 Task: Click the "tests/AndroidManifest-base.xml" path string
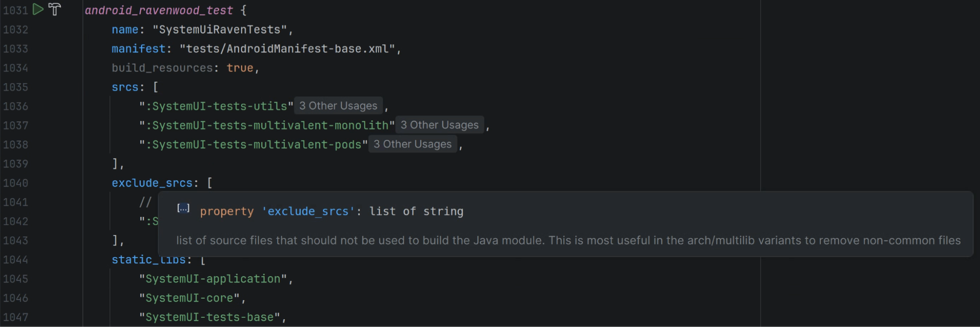(287, 48)
